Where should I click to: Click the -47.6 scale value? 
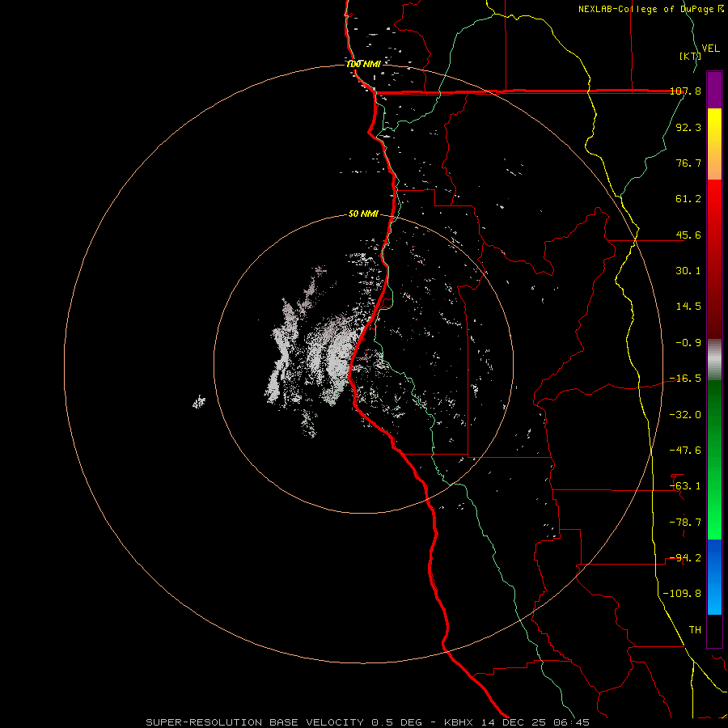tap(685, 451)
